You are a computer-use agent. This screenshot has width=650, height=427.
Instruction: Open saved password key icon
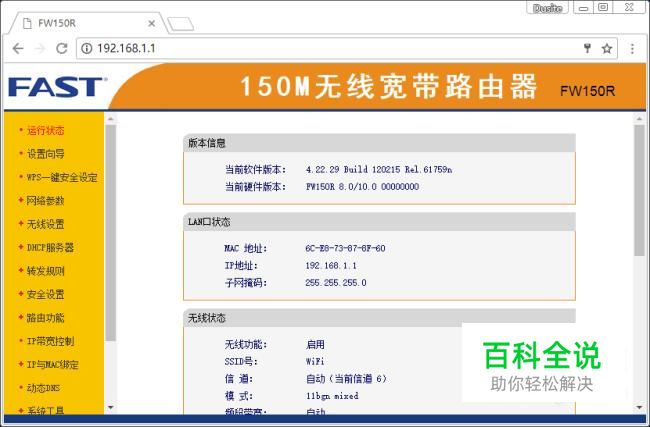point(587,49)
